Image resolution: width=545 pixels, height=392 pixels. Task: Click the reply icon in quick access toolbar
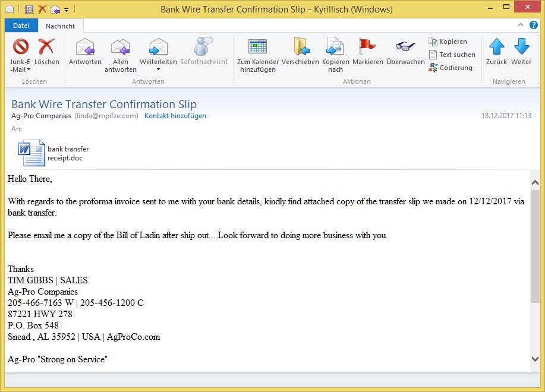click(x=55, y=10)
